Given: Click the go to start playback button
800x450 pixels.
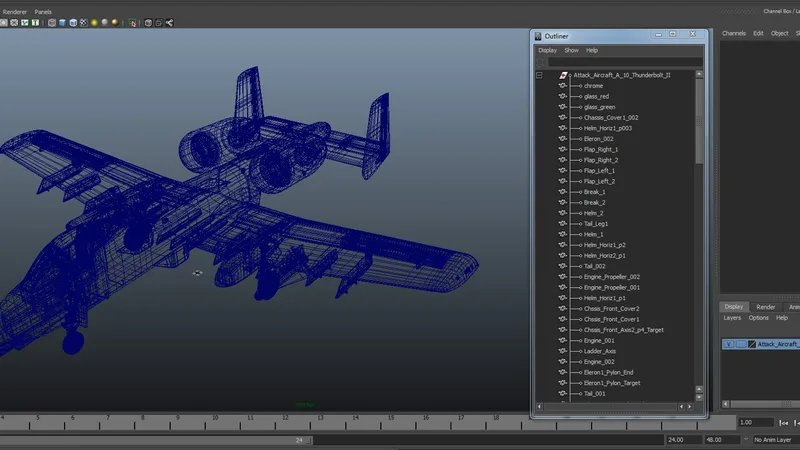Looking at the screenshot, I should pyautogui.click(x=784, y=422).
